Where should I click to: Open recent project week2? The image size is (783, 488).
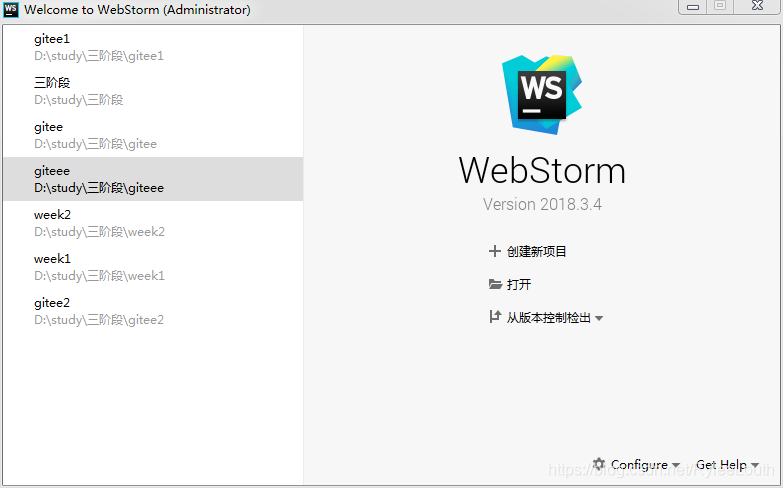153,223
